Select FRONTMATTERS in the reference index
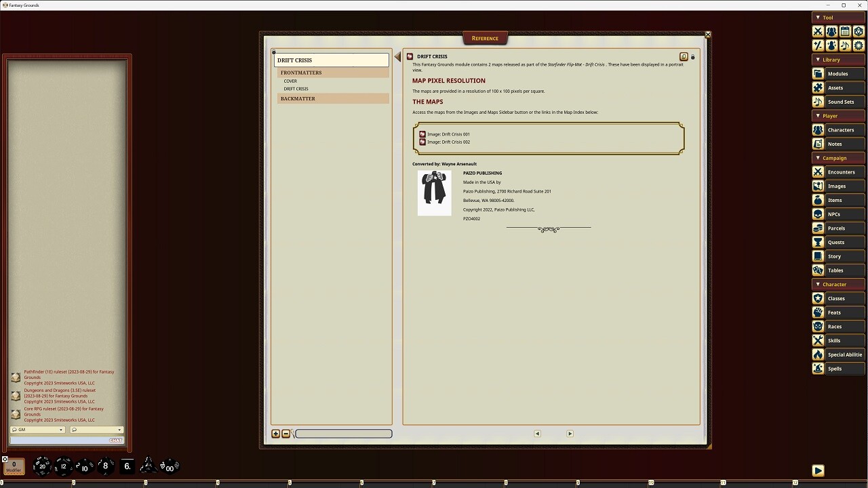 [300, 73]
